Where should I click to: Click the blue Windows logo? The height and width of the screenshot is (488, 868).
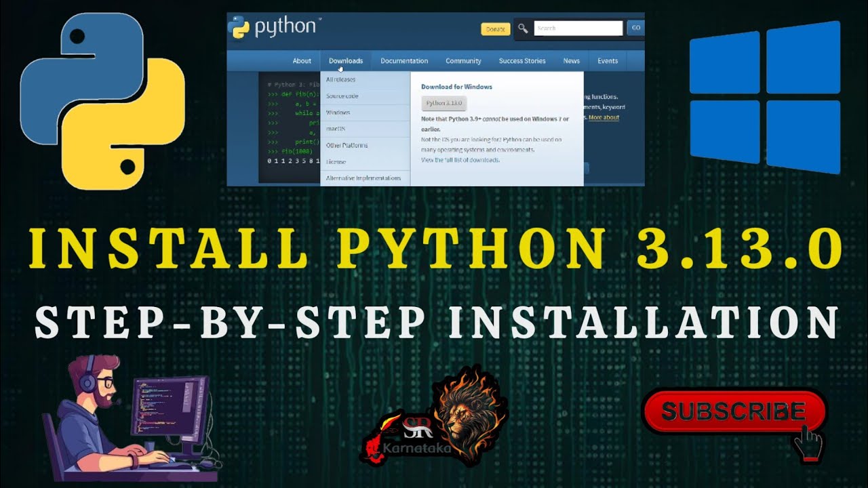[765, 98]
